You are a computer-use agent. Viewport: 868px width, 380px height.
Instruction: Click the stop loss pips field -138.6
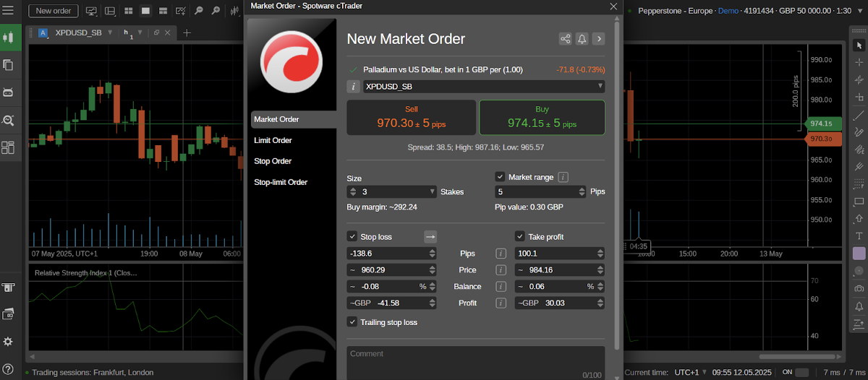click(x=393, y=254)
